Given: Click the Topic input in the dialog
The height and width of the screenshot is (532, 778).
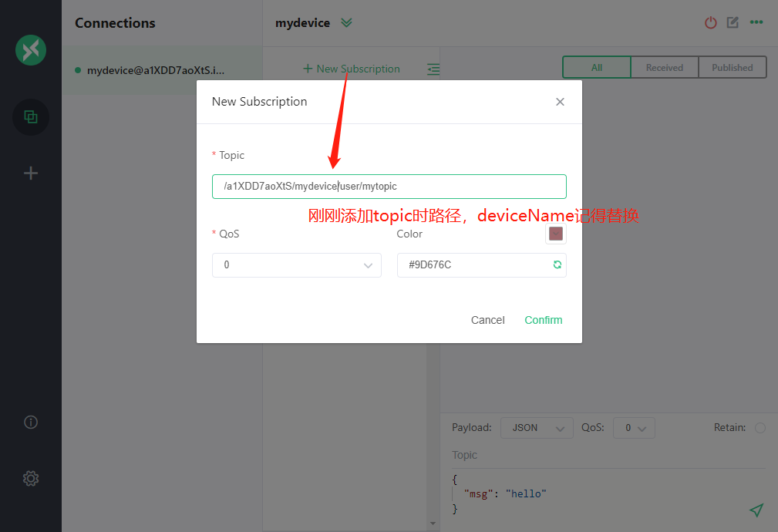Looking at the screenshot, I should click(389, 187).
